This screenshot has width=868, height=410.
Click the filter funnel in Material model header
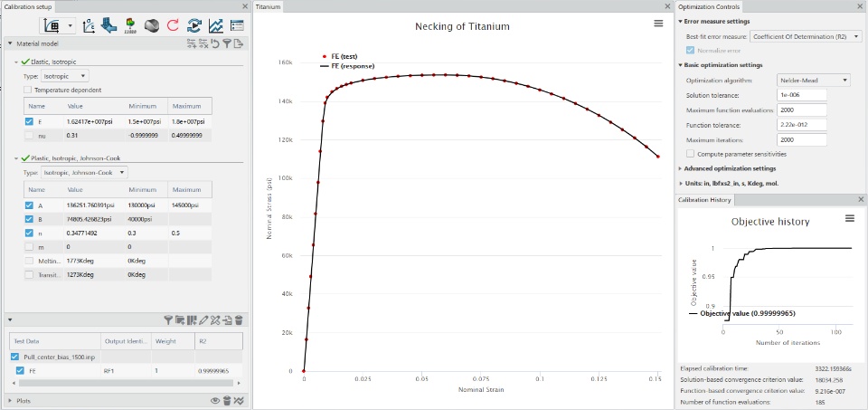click(227, 43)
